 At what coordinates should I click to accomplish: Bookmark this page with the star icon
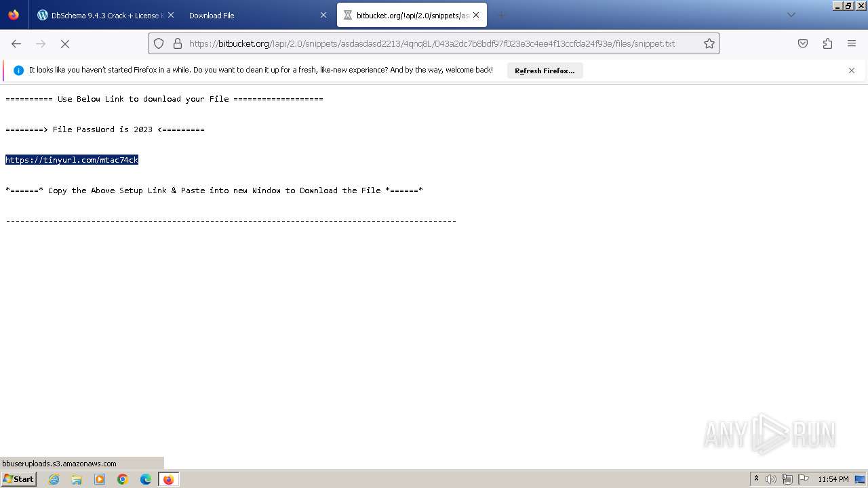click(709, 43)
